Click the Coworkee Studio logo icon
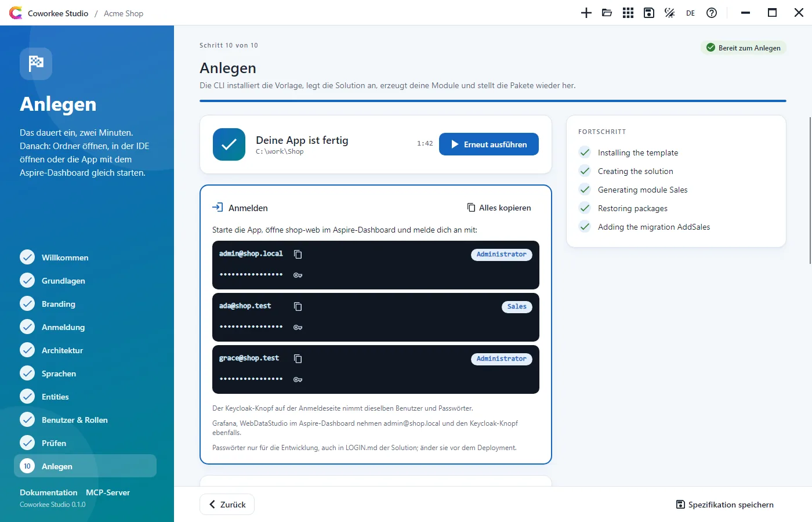This screenshot has width=812, height=522. [x=16, y=13]
